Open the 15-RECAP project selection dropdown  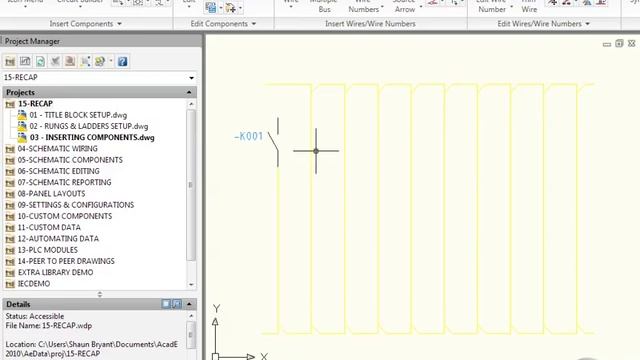(x=191, y=78)
